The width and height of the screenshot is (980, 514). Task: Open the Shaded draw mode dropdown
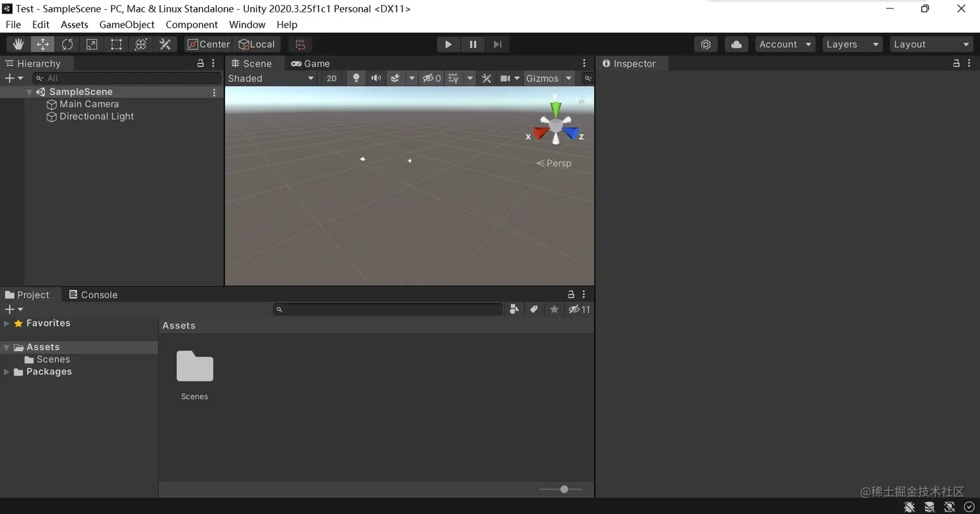271,78
